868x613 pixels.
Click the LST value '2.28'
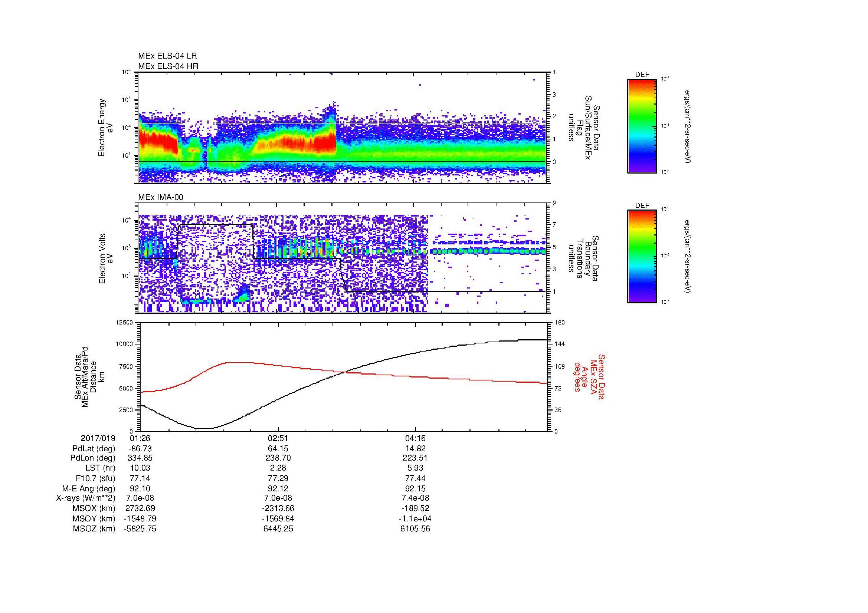click(x=278, y=468)
